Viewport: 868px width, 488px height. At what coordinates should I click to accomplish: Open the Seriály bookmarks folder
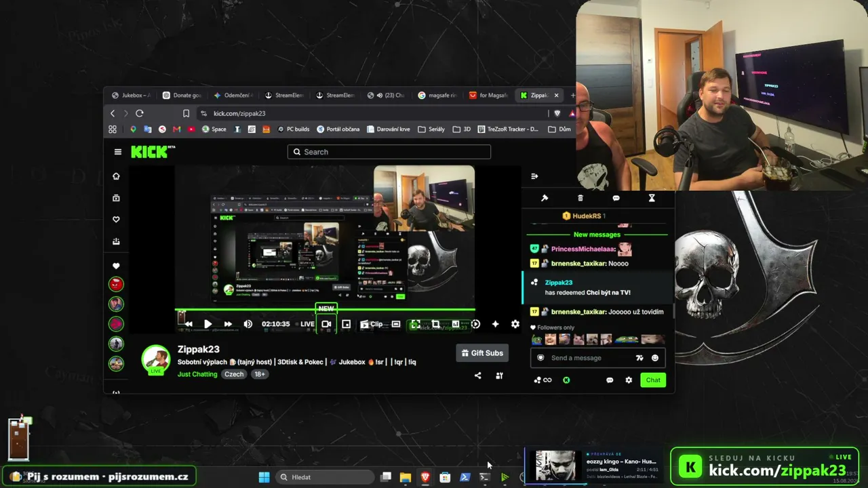pos(431,129)
